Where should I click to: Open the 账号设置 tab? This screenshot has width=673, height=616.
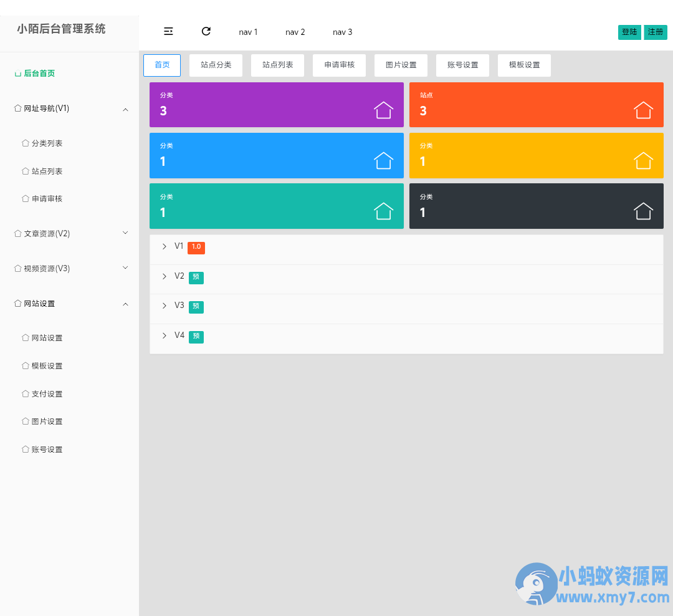(x=462, y=65)
